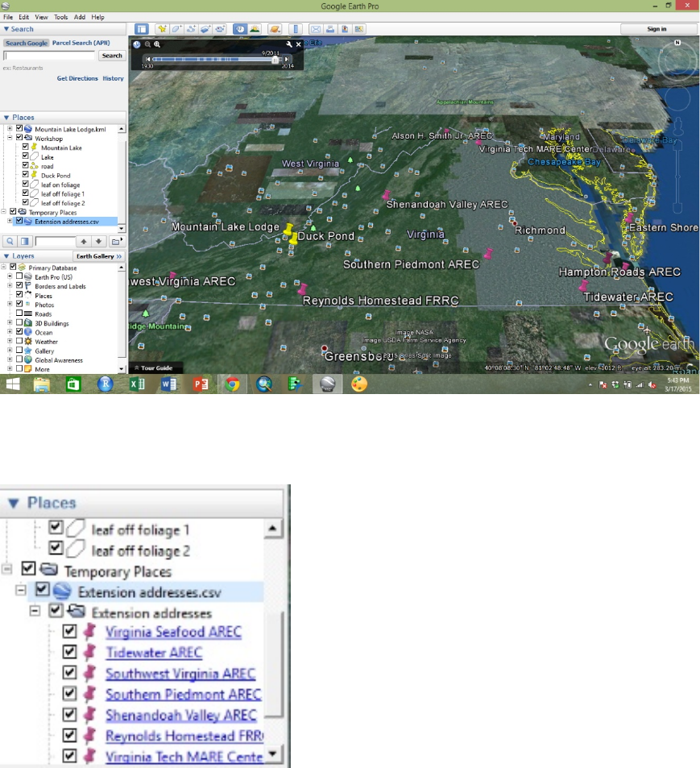Uncheck the Mountain Lake Lodge.kml checkbox
Screen dimensions: 700x768
[19, 128]
